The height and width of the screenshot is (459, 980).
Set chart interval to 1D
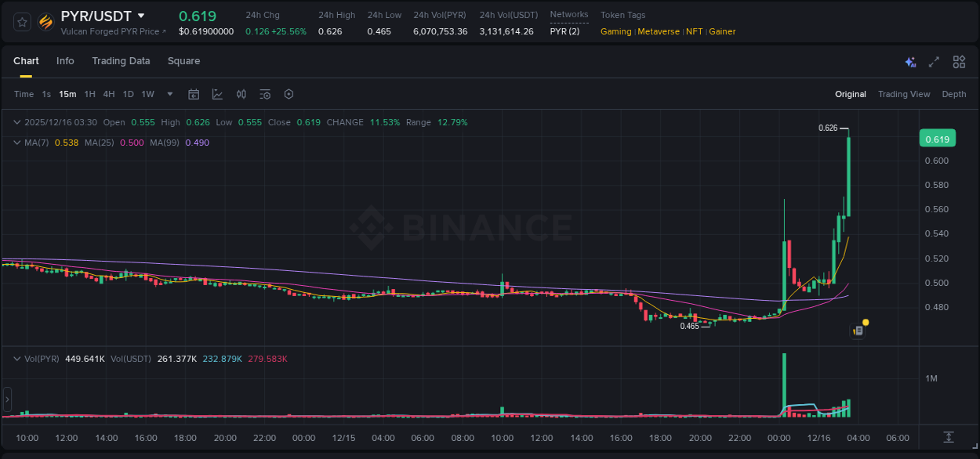128,94
